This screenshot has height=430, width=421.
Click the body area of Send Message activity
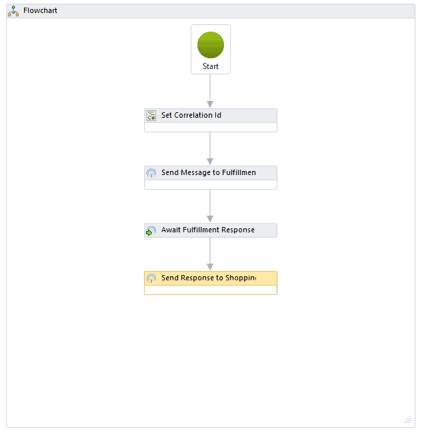coord(211,185)
